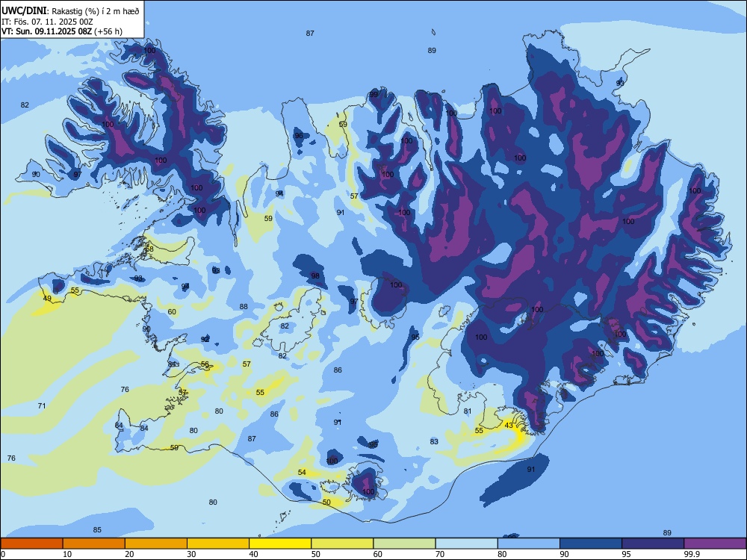Image resolution: width=747 pixels, height=560 pixels.
Task: Click the title 'UWC/DINI: Rakastig (%) í 2 m hæð'
Action: (x=70, y=11)
